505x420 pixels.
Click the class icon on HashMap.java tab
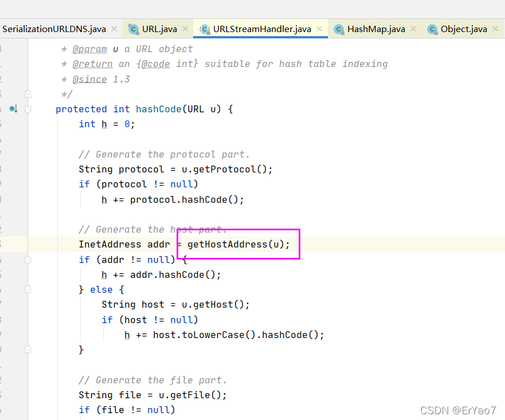tap(338, 28)
